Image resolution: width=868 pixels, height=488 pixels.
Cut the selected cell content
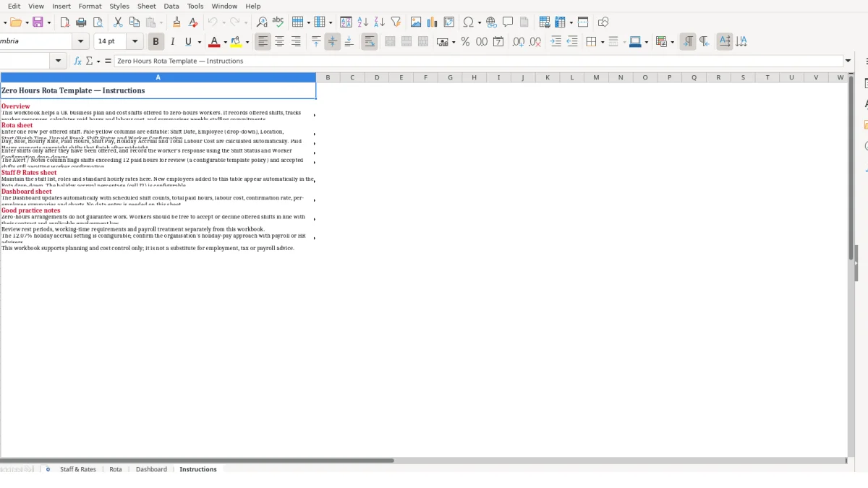(x=118, y=22)
